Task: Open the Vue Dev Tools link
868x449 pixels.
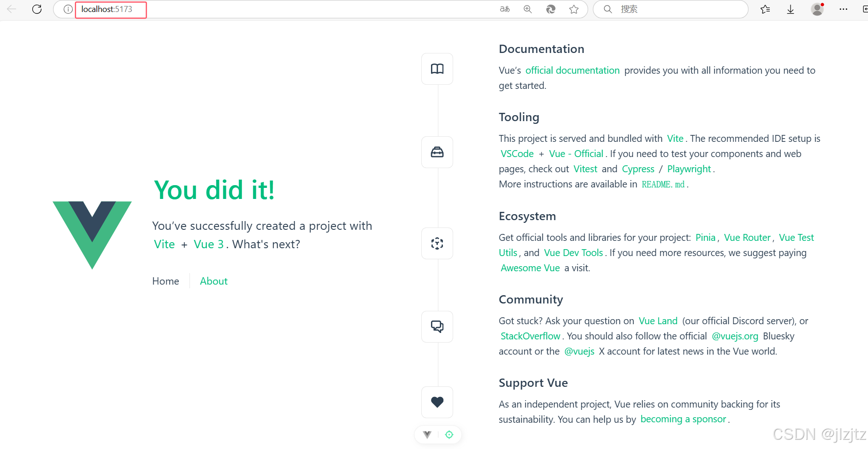Action: tap(573, 253)
